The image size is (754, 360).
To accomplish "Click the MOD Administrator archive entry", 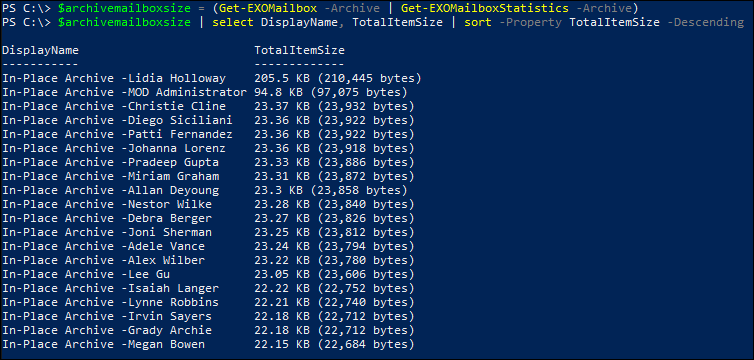I will click(125, 92).
